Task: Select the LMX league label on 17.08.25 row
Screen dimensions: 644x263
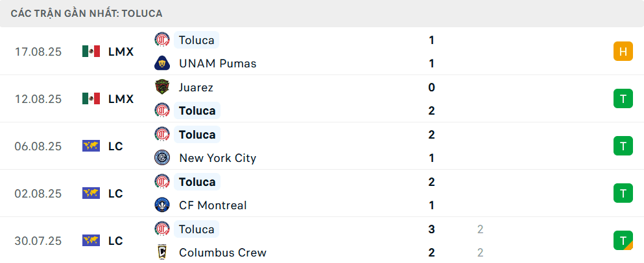Action: (x=121, y=51)
